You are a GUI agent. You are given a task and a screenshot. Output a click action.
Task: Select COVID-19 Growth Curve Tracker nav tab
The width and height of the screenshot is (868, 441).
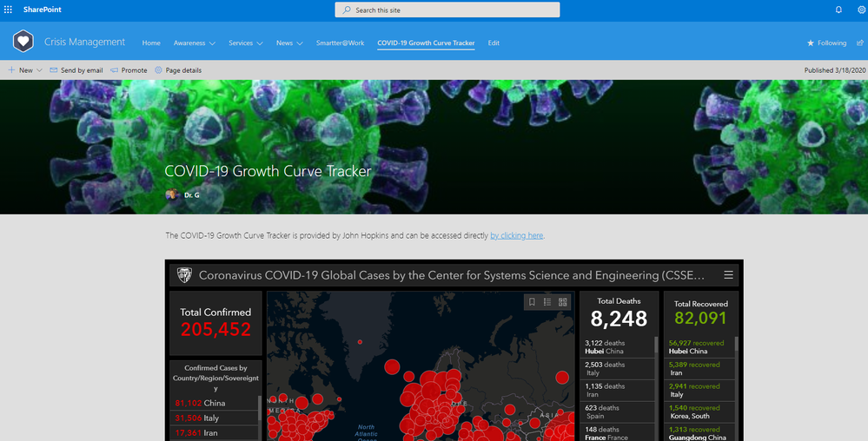(426, 43)
